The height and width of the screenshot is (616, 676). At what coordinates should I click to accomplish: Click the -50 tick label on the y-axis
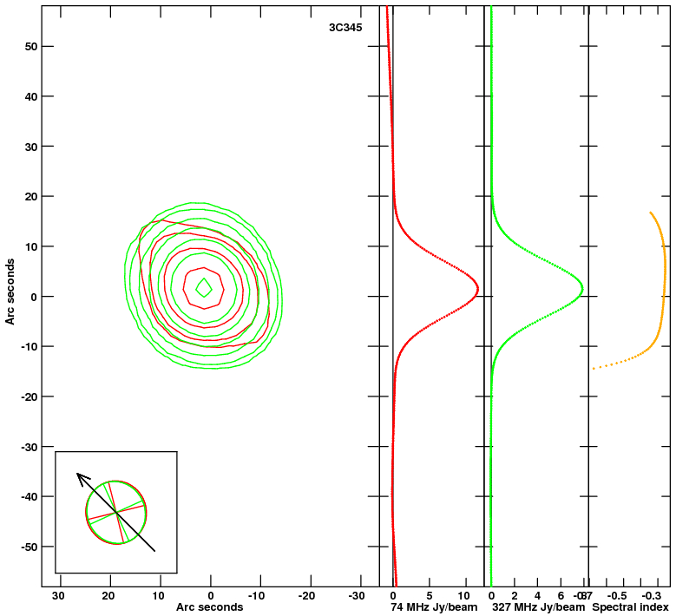tap(30, 547)
